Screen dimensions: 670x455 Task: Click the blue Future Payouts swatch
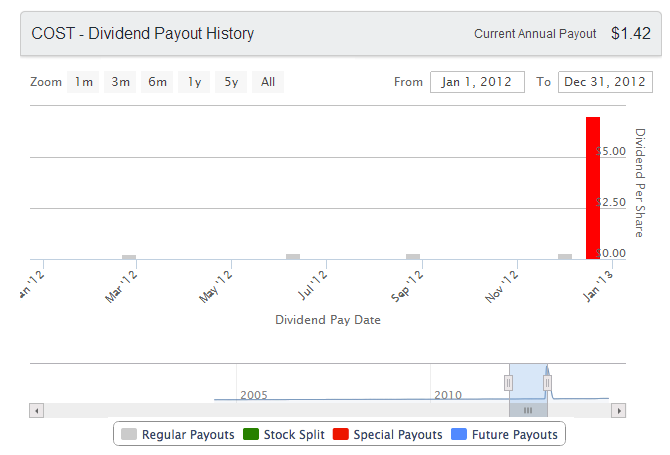(x=459, y=434)
